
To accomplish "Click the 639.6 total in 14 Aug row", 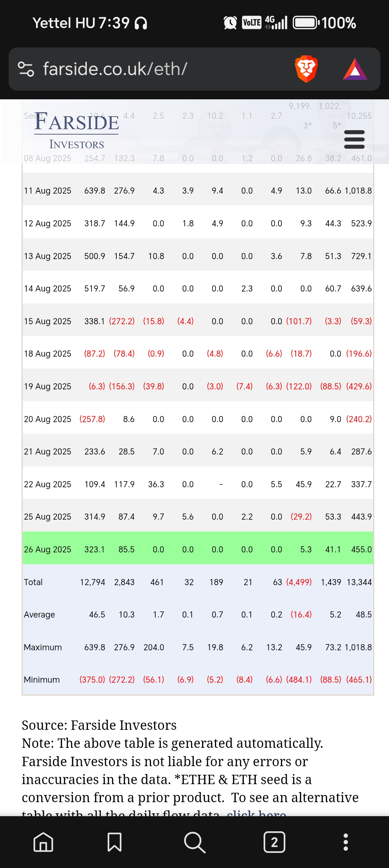I will coord(361,289).
